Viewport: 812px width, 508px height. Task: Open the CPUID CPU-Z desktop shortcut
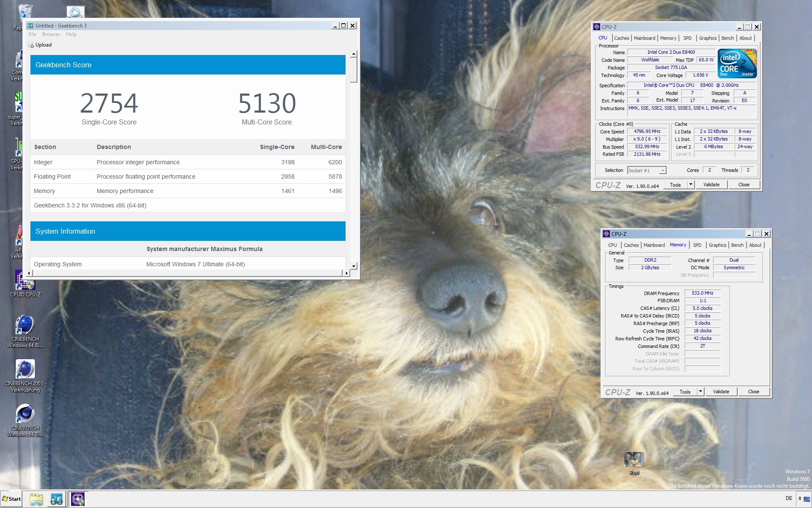click(x=25, y=284)
